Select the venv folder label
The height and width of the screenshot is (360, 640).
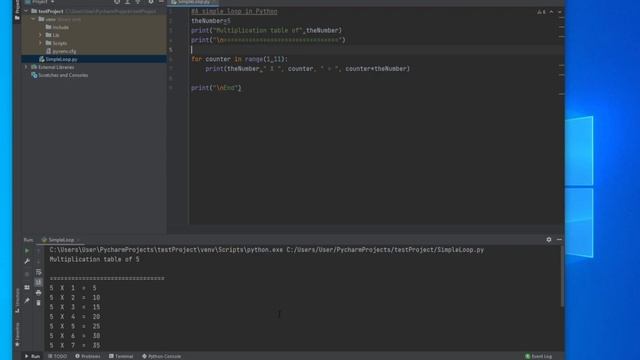[51, 19]
